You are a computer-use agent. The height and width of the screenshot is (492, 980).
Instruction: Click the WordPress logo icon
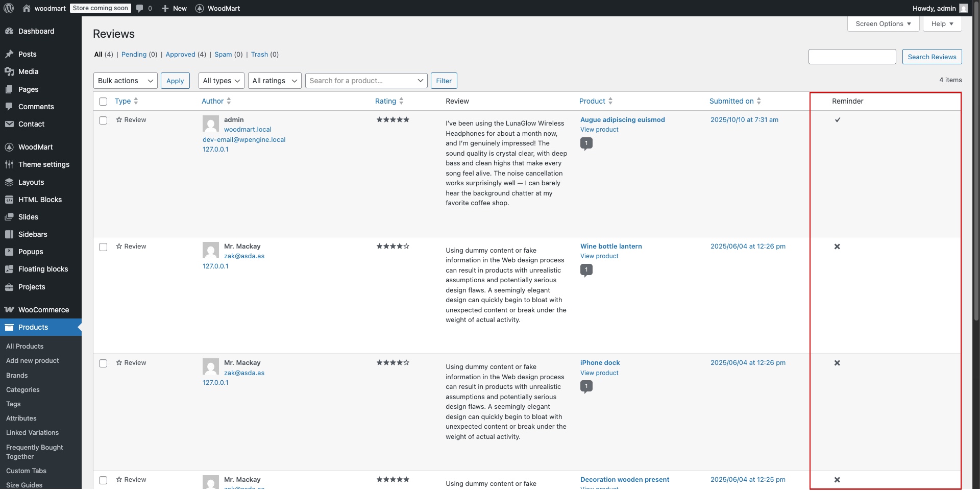[x=8, y=8]
